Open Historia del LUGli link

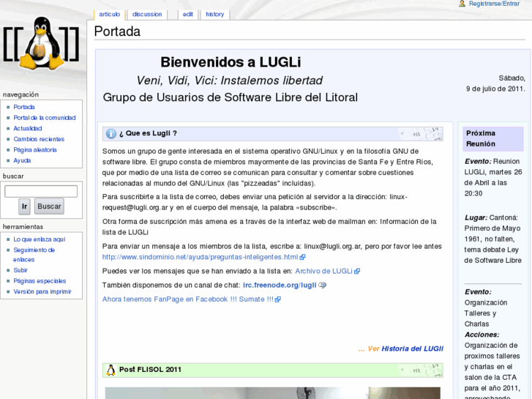pos(412,348)
